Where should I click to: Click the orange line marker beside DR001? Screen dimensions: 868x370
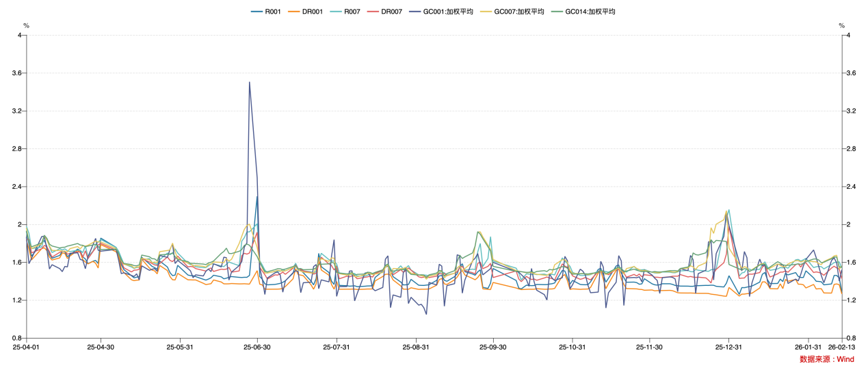tap(294, 12)
